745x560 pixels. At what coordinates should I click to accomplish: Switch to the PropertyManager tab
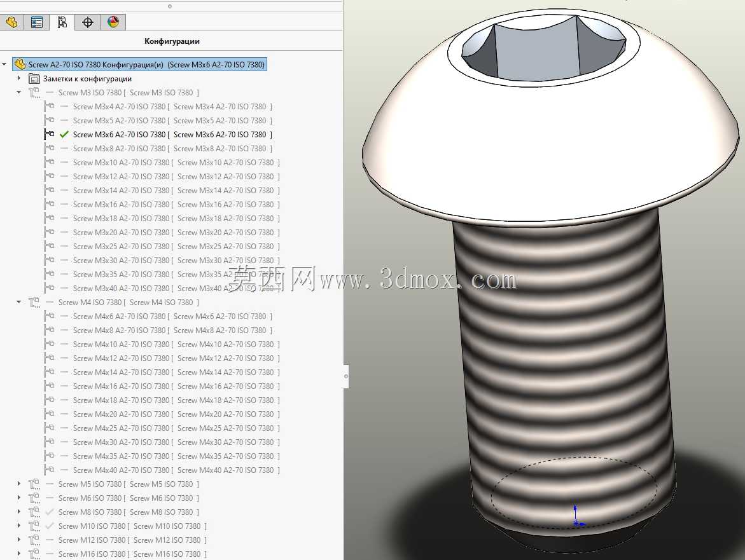pyautogui.click(x=37, y=22)
